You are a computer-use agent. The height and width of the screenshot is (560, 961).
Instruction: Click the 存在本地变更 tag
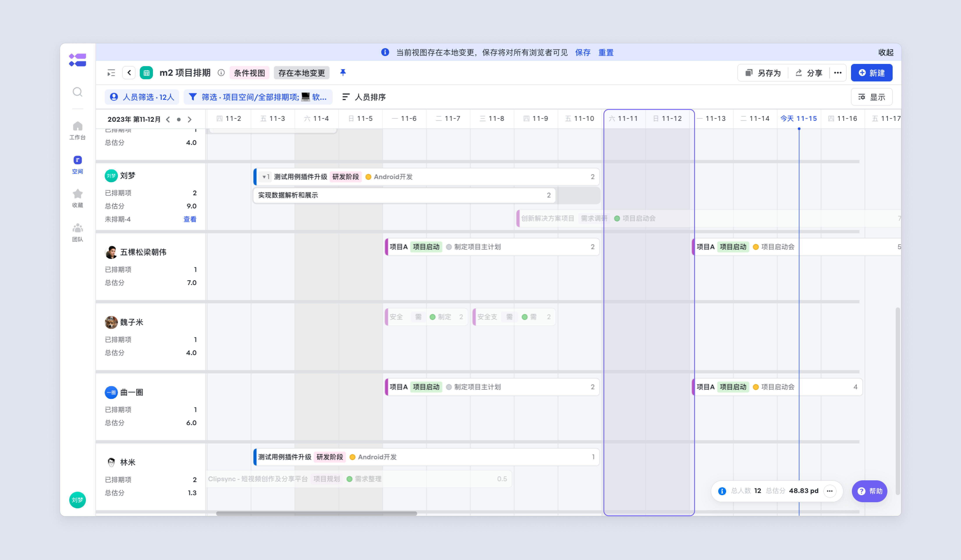click(302, 73)
